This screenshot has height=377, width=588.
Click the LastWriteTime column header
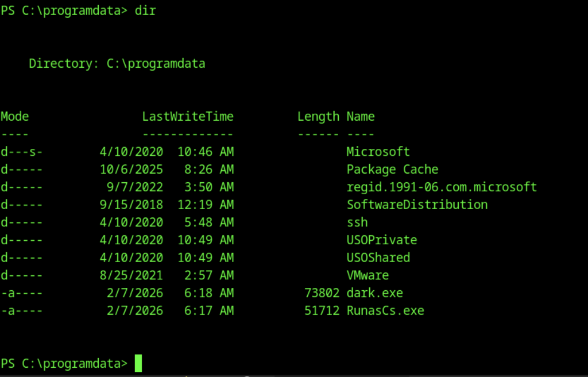[x=188, y=117]
